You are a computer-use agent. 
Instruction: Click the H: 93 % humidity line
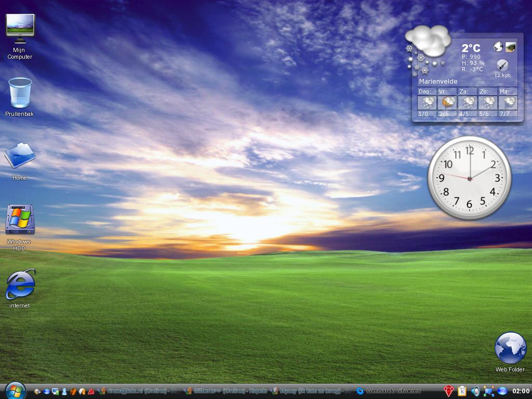point(473,63)
